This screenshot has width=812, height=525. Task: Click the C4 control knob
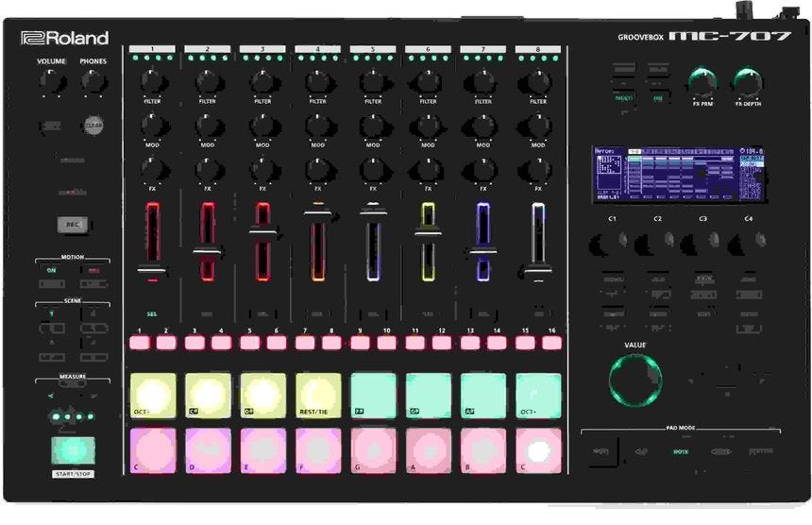click(747, 243)
